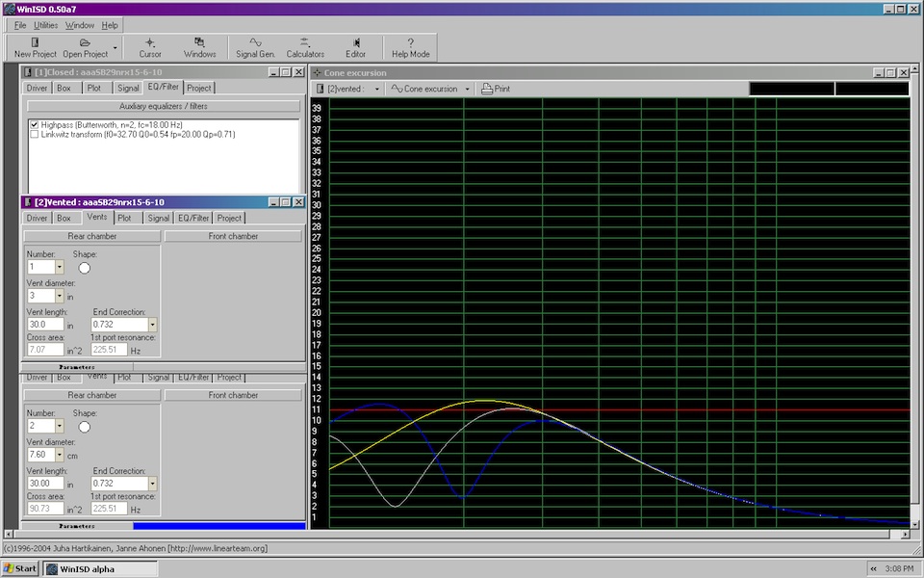Open the [2]vented project selector dropdown

377,89
